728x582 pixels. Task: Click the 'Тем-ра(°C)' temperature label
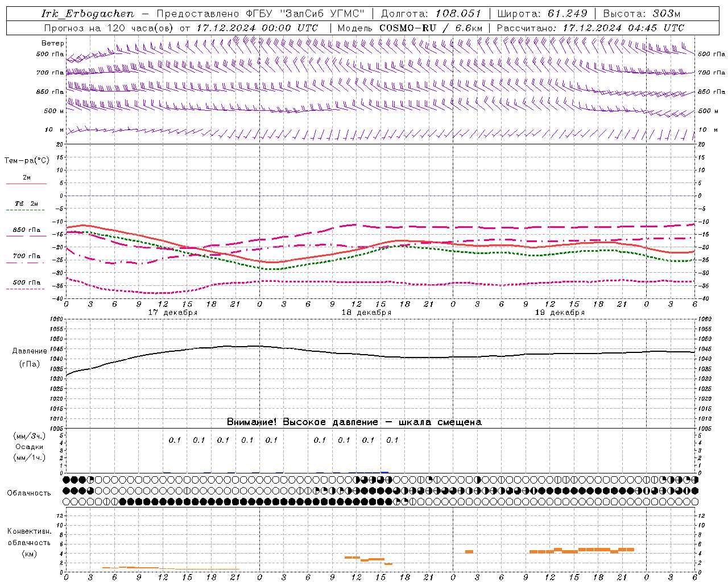pos(27,161)
